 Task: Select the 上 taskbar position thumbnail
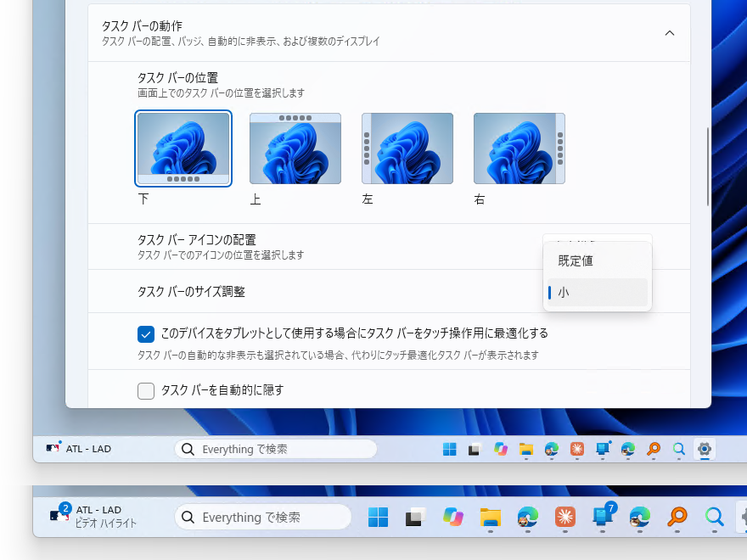(x=295, y=148)
